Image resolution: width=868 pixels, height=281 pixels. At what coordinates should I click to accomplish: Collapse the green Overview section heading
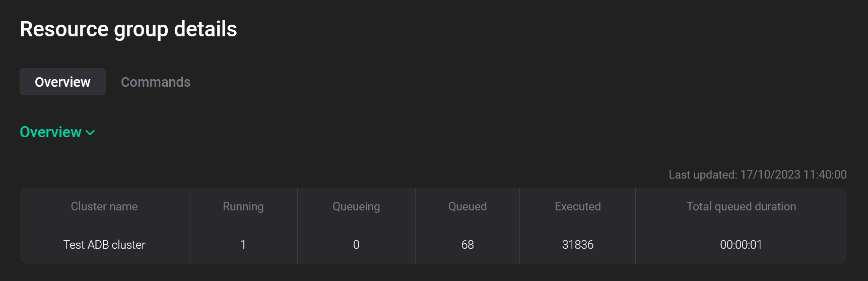(51, 132)
